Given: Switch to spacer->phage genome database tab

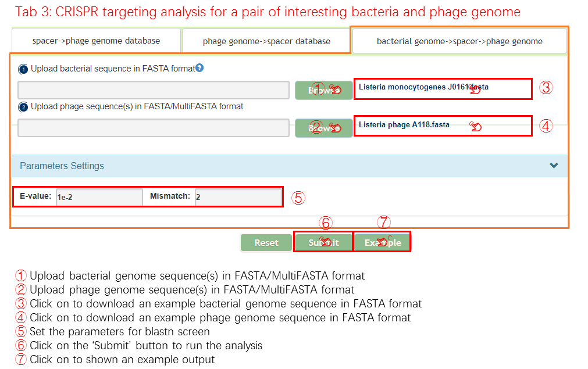Looking at the screenshot, I should 96,41.
